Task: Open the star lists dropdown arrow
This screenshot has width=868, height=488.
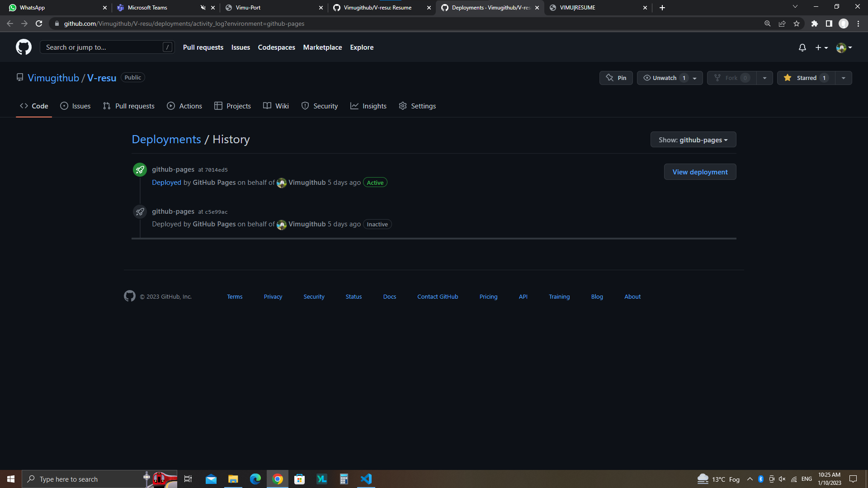Action: 843,78
